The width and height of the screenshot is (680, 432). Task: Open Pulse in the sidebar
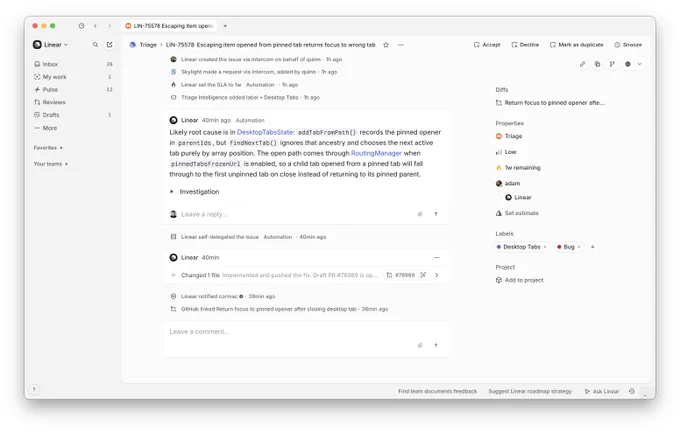click(x=73, y=90)
